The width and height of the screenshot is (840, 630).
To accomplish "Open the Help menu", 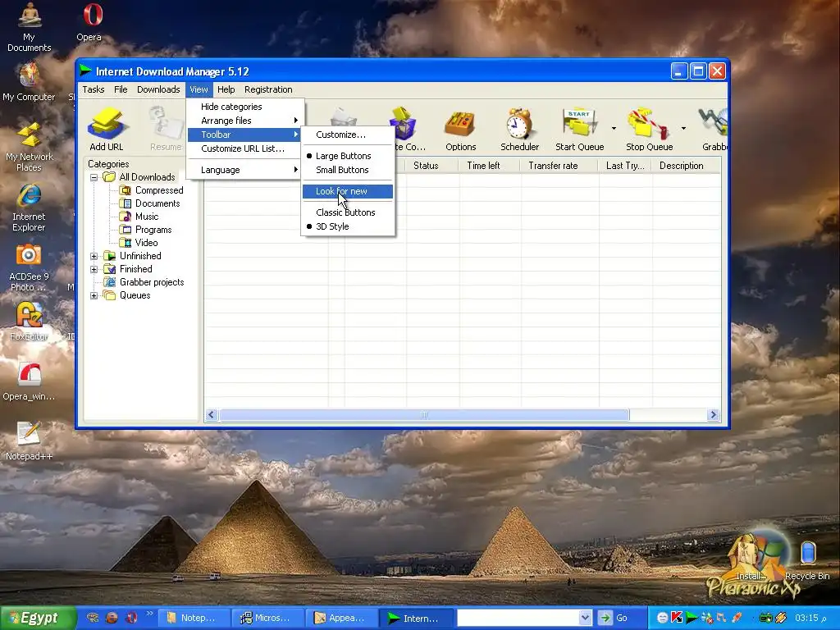I will 226,89.
